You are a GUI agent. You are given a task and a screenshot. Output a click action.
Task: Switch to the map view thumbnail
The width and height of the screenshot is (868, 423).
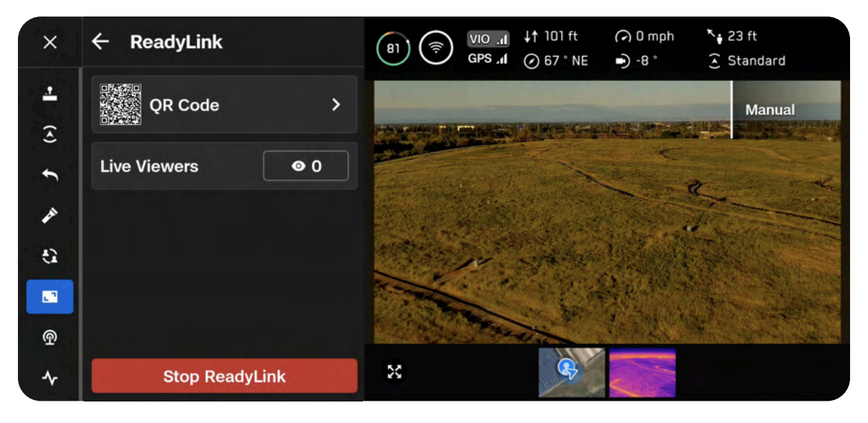click(571, 372)
